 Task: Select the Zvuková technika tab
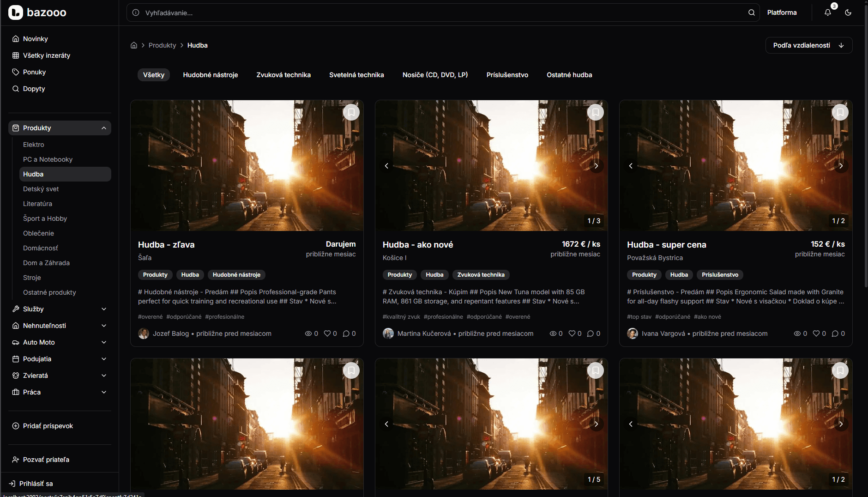[x=283, y=75]
